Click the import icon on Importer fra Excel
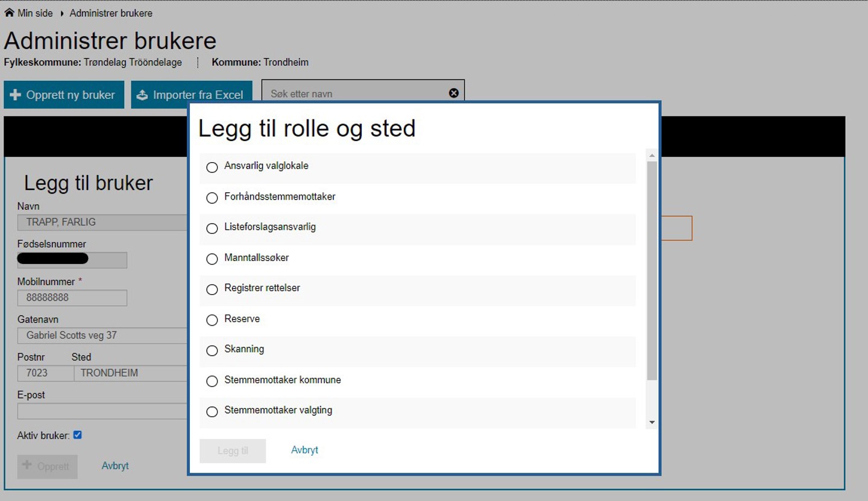This screenshot has height=501, width=868. 142,95
